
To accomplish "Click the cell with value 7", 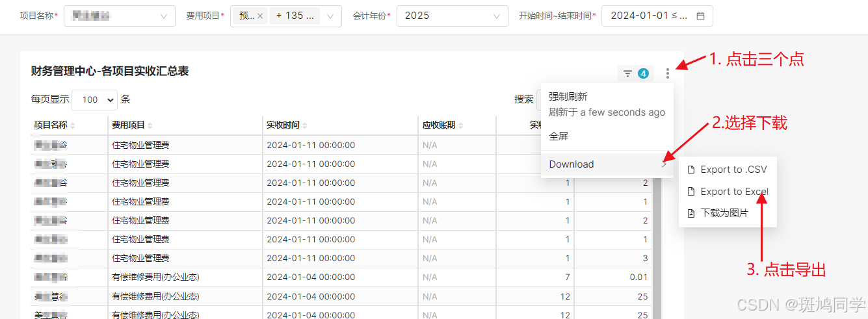I will point(535,277).
